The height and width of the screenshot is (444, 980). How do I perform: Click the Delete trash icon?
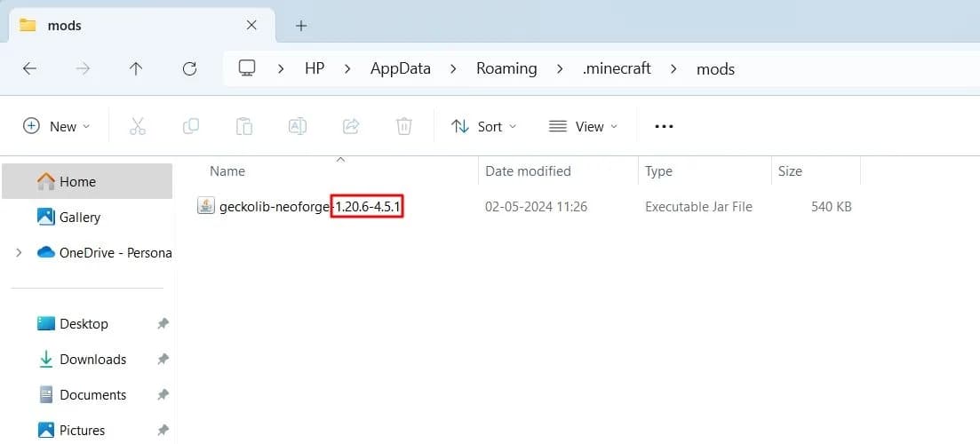point(403,126)
